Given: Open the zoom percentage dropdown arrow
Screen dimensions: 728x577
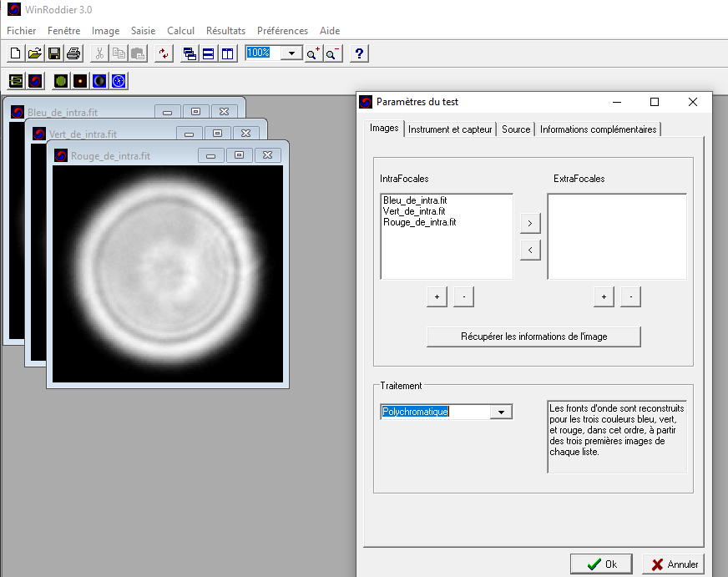Looking at the screenshot, I should pos(291,53).
